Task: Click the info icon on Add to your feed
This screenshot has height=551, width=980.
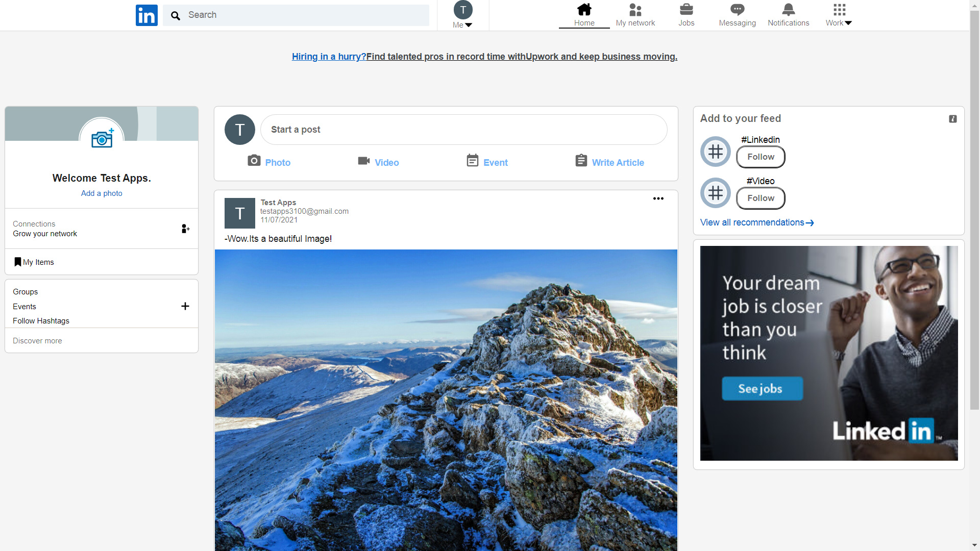Action: coord(952,118)
